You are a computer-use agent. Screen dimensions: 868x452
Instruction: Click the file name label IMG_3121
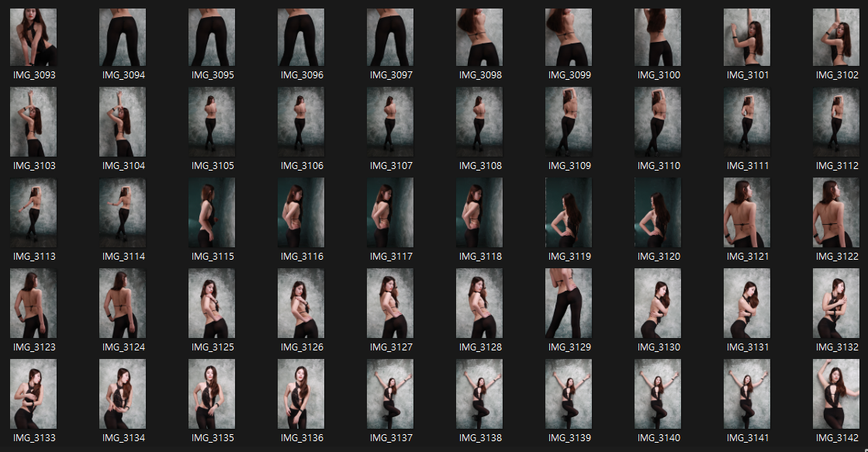pyautogui.click(x=748, y=257)
